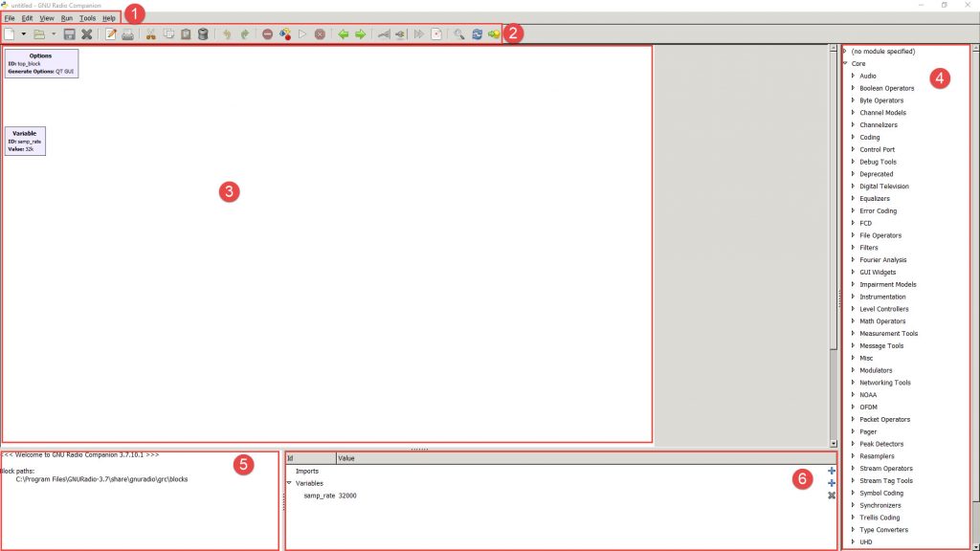Image resolution: width=980 pixels, height=551 pixels.
Task: Select the samp_rate Variable block
Action: coord(25,141)
